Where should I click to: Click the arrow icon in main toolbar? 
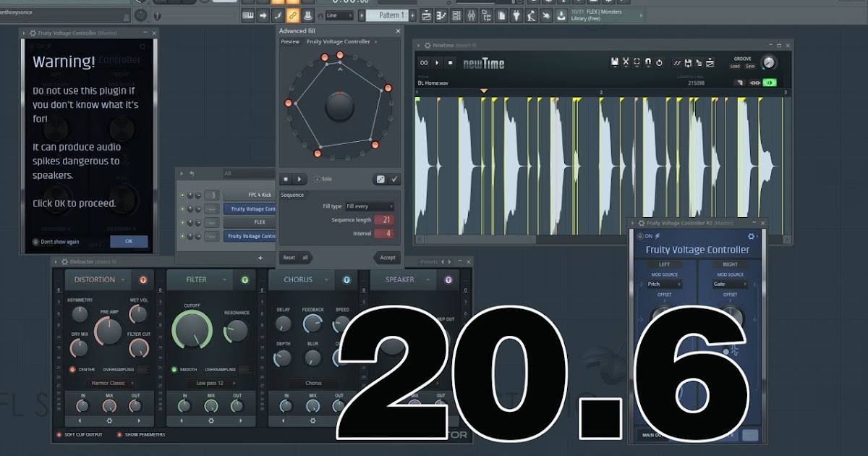(x=263, y=15)
